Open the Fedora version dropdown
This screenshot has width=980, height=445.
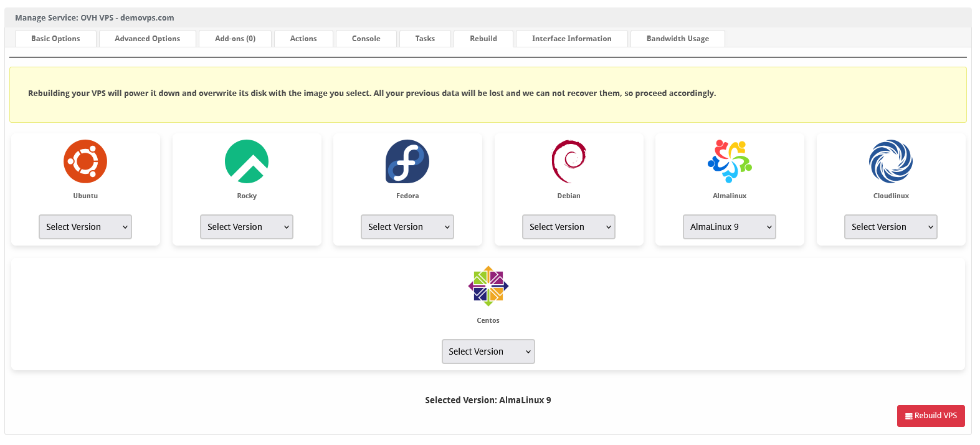(x=407, y=227)
